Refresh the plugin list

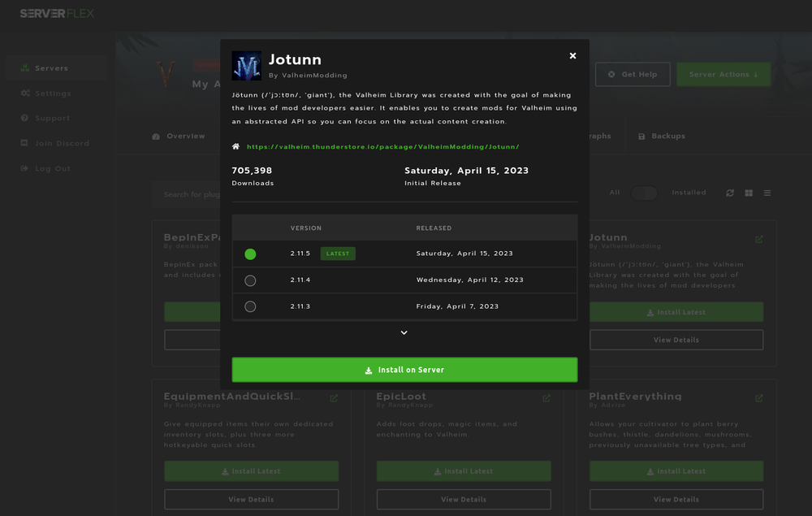coord(729,193)
